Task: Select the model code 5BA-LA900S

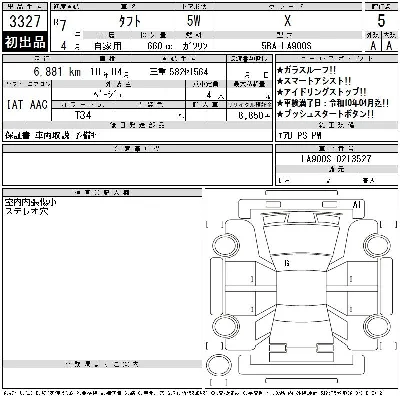Action: pyautogui.click(x=286, y=46)
